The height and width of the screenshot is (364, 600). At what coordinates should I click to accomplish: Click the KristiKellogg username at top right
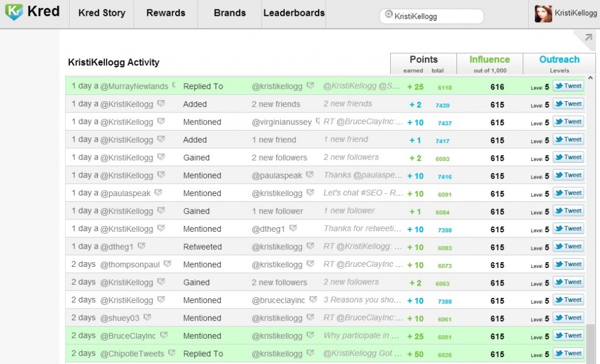pyautogui.click(x=575, y=13)
